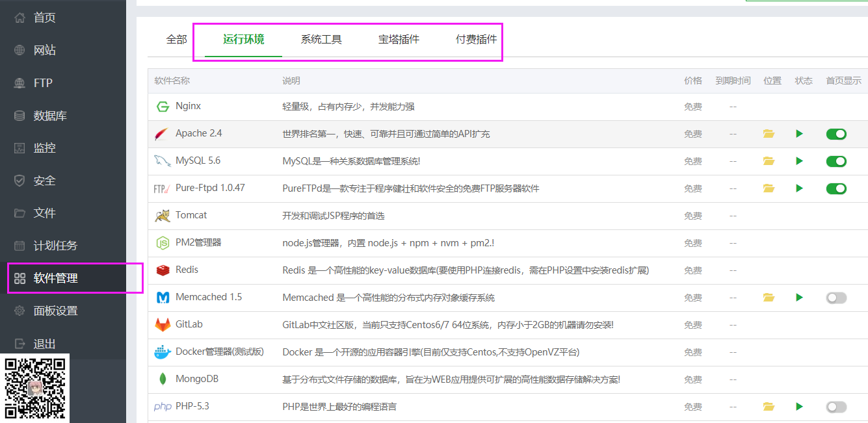Image resolution: width=868 pixels, height=423 pixels.
Task: Enable PHP-5.3 homepage display toggle
Action: [836, 407]
